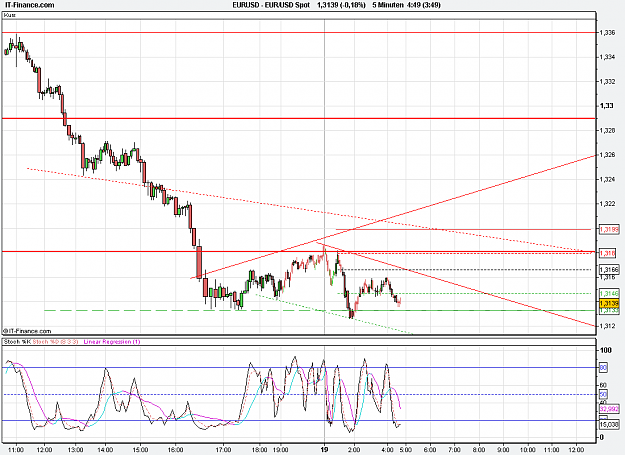This screenshot has height=455, width=625.
Task: Click the 10:00 time axis label
Action: click(528, 450)
